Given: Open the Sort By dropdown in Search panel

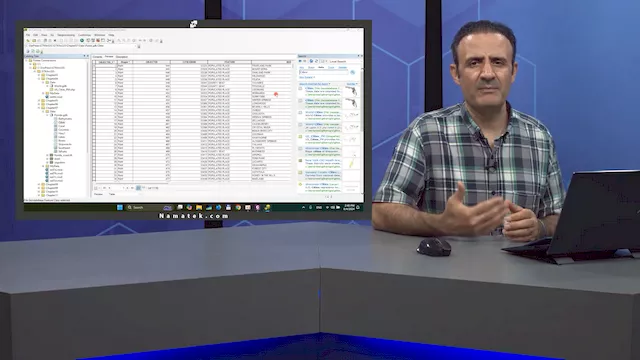Looking at the screenshot, I should (x=352, y=84).
